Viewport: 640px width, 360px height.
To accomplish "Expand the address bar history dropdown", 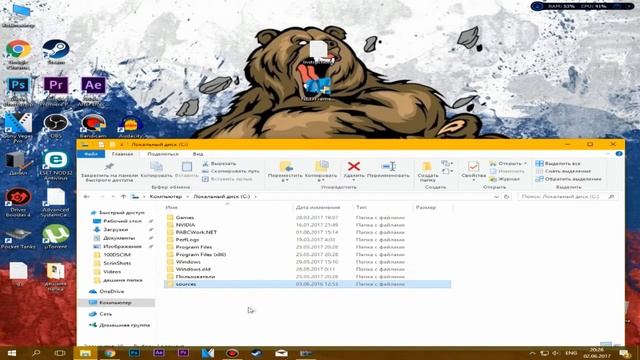I will click(496, 197).
